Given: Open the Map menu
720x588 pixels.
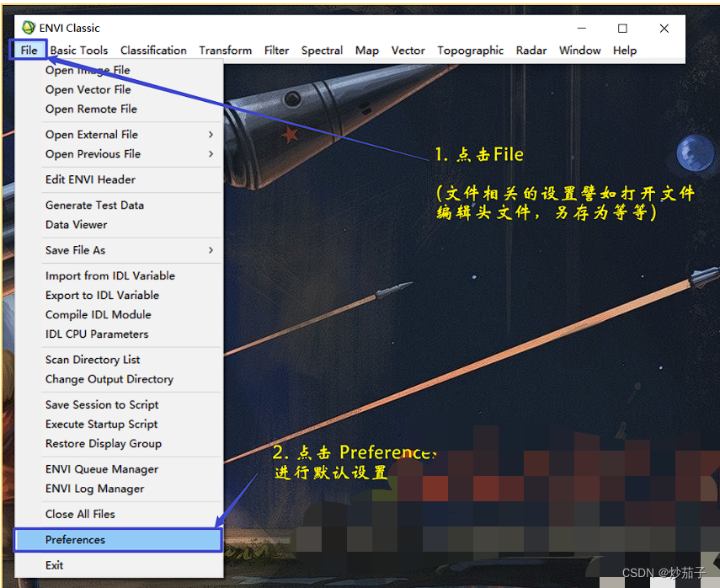Looking at the screenshot, I should [367, 50].
